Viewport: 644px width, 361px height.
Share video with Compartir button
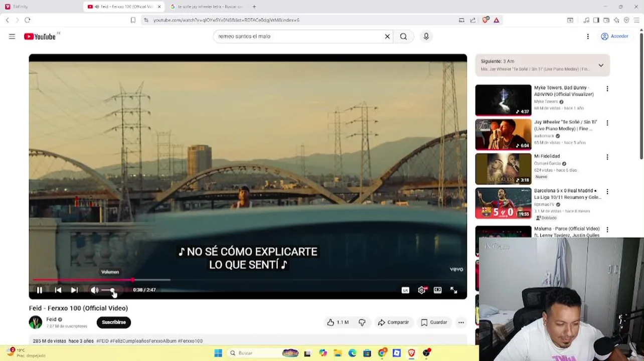click(x=393, y=322)
